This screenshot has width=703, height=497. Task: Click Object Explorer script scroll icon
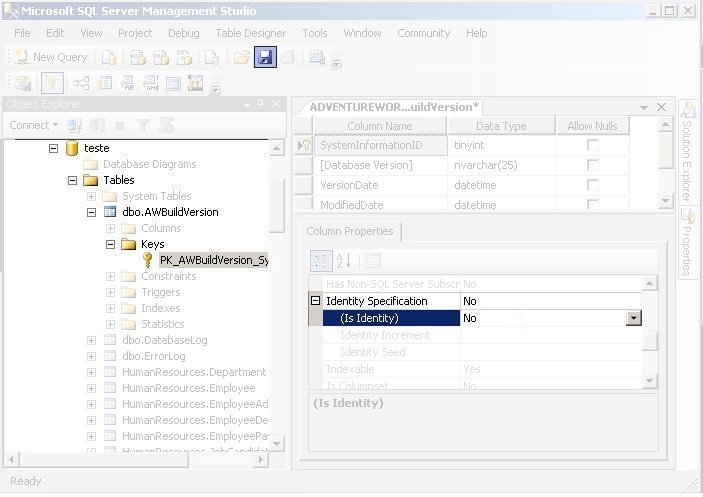click(166, 125)
